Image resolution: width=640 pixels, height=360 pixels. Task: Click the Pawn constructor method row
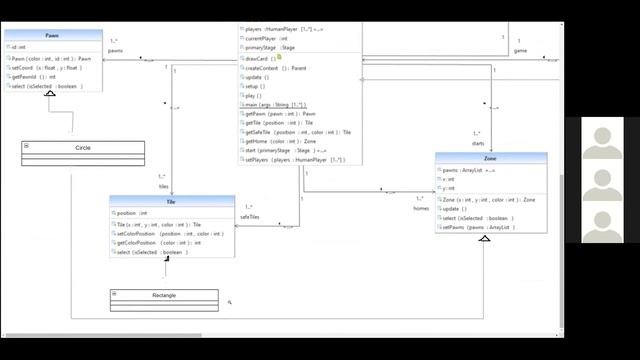pyautogui.click(x=49, y=59)
